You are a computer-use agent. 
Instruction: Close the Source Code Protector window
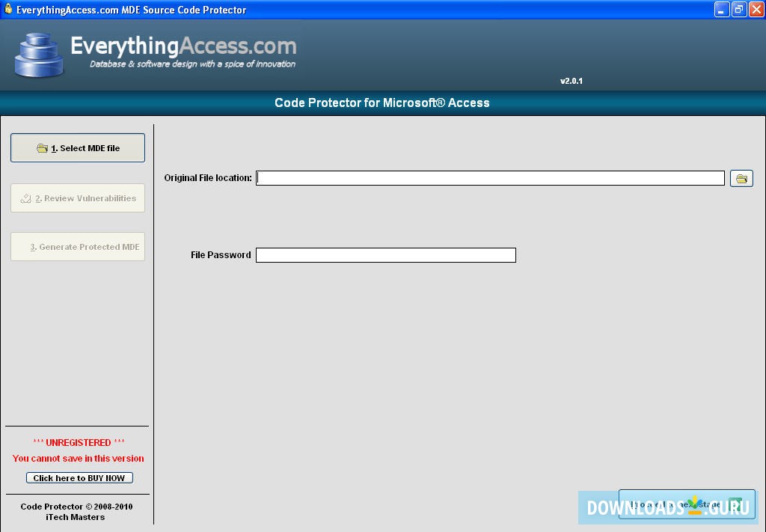[x=756, y=9]
